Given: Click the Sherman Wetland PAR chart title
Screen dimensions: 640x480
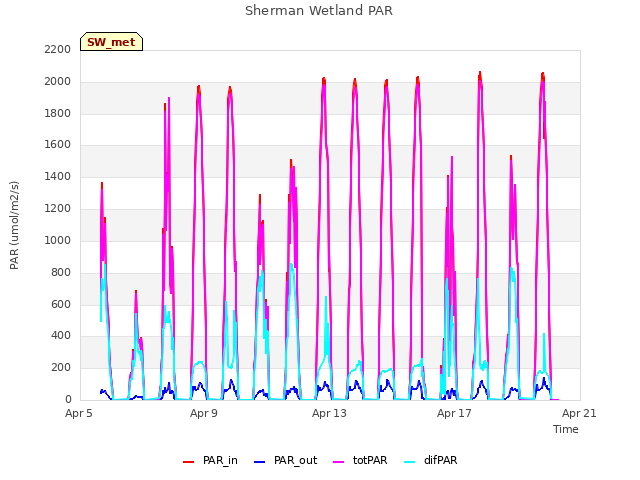Looking at the screenshot, I should pyautogui.click(x=319, y=10).
